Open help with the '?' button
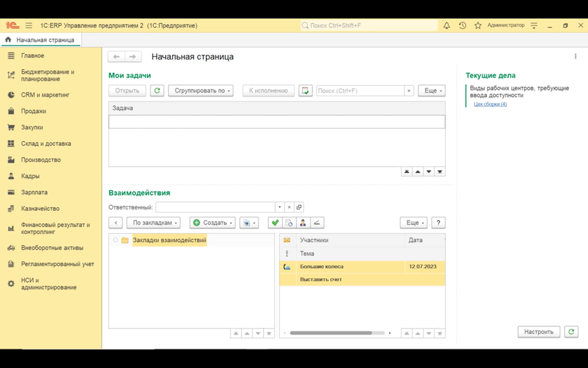 438,223
